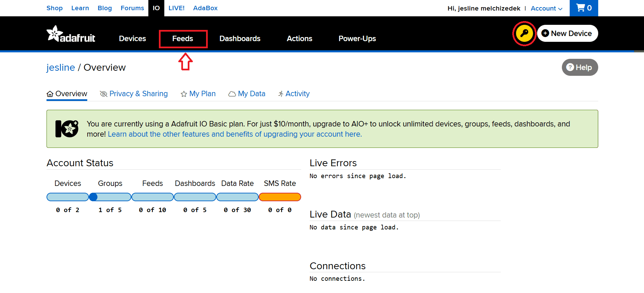
Task: Click the Groups usage progress bar
Action: [110, 197]
